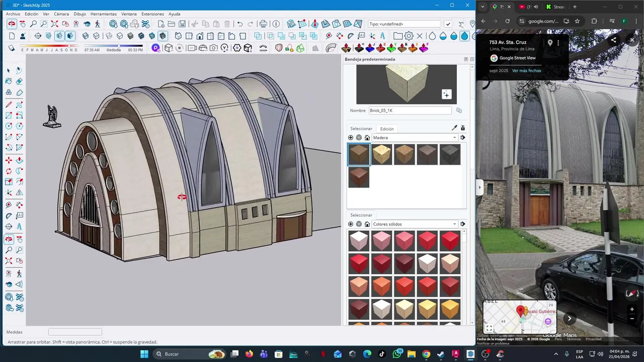644x362 pixels.
Task: Select the Rectangle tool in left toolbar
Action: tap(9, 116)
